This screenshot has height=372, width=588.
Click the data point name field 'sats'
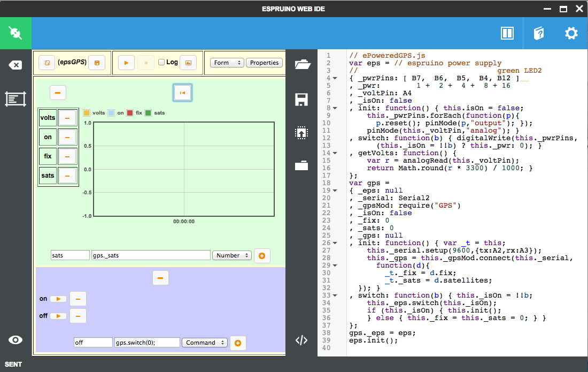click(70, 255)
